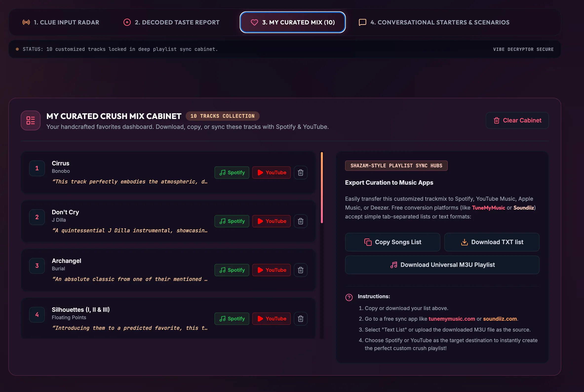Click the Floating Points artist name
Image resolution: width=584 pixels, height=392 pixels.
coord(69,317)
